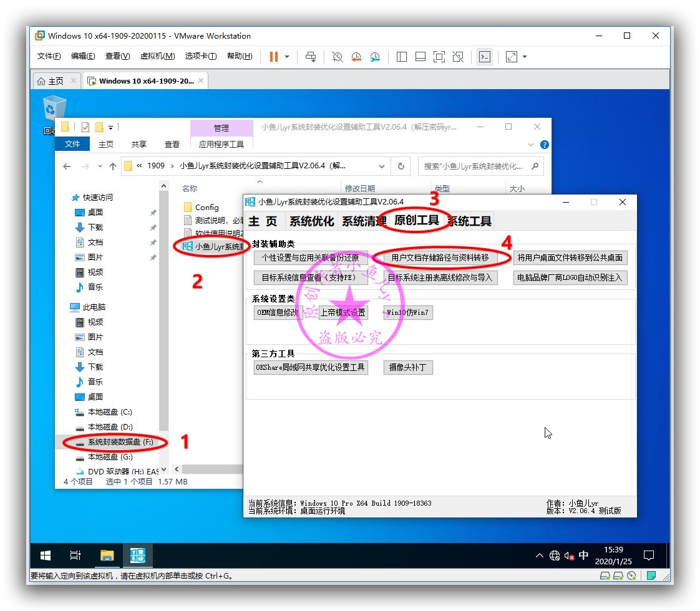This screenshot has height=611, width=700.
Task: Click 将用户桌面文件转移到公共桌面 button
Action: (x=570, y=257)
